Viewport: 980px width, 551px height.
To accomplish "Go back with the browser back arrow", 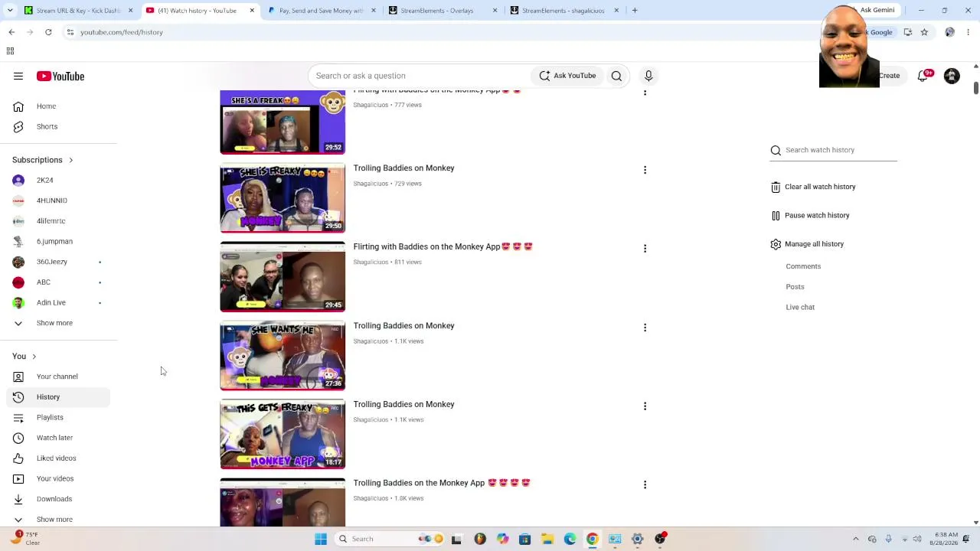I will pos(11,32).
